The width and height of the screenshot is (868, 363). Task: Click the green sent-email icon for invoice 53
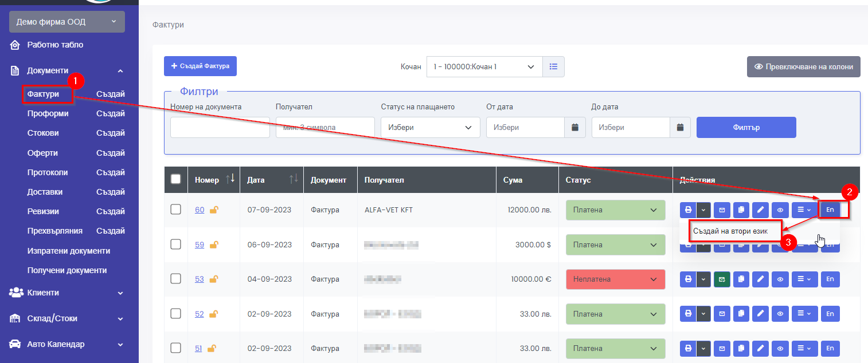(722, 279)
